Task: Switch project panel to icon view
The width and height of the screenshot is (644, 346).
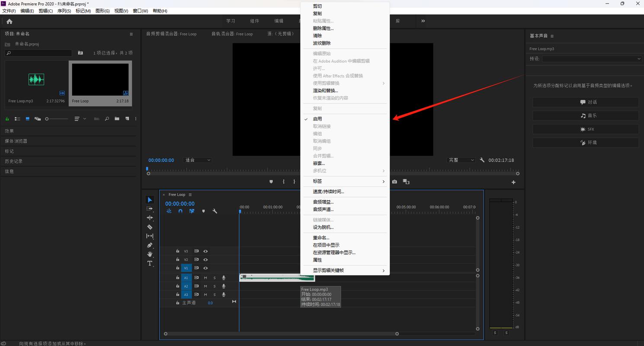Action: tap(28, 119)
